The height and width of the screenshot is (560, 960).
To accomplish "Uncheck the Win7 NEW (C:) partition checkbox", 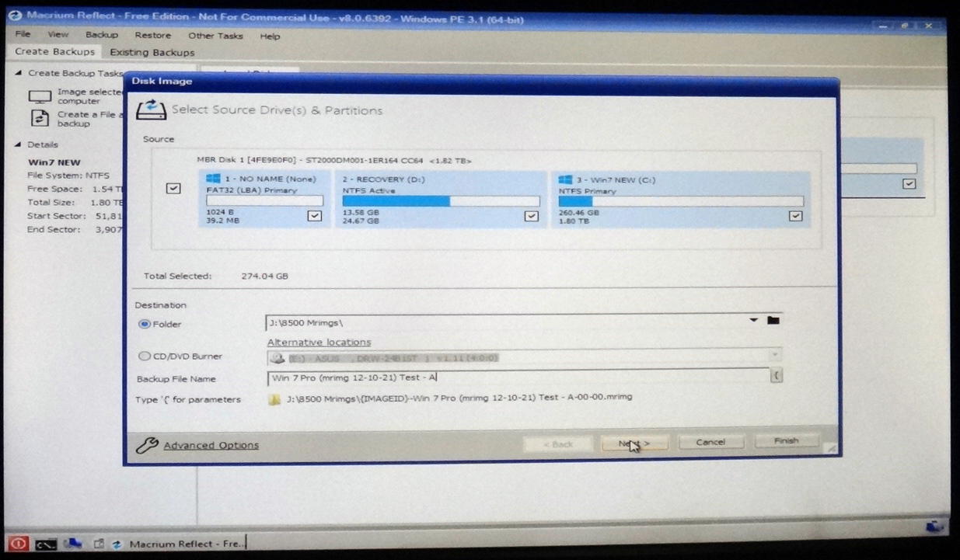I will (x=795, y=216).
